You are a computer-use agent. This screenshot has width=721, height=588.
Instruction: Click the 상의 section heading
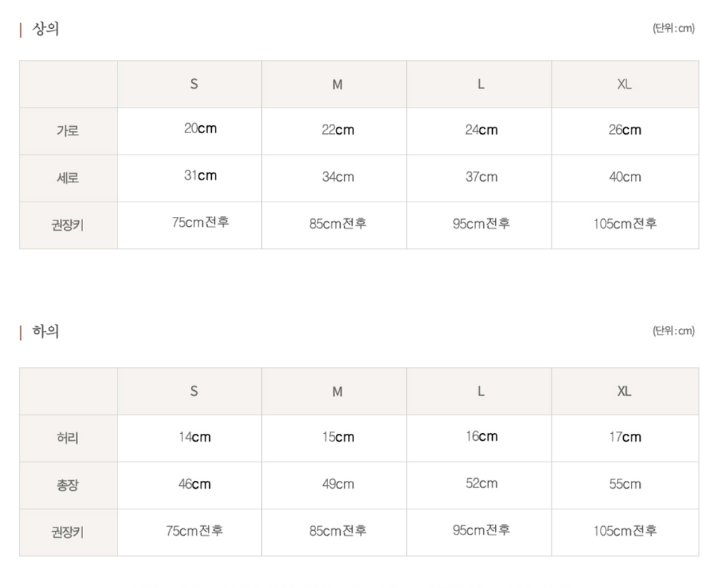tap(45, 30)
